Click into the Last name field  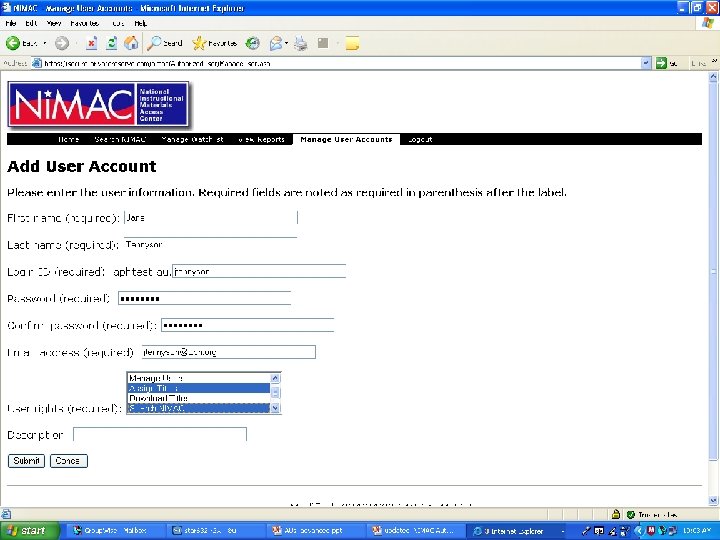pos(211,244)
